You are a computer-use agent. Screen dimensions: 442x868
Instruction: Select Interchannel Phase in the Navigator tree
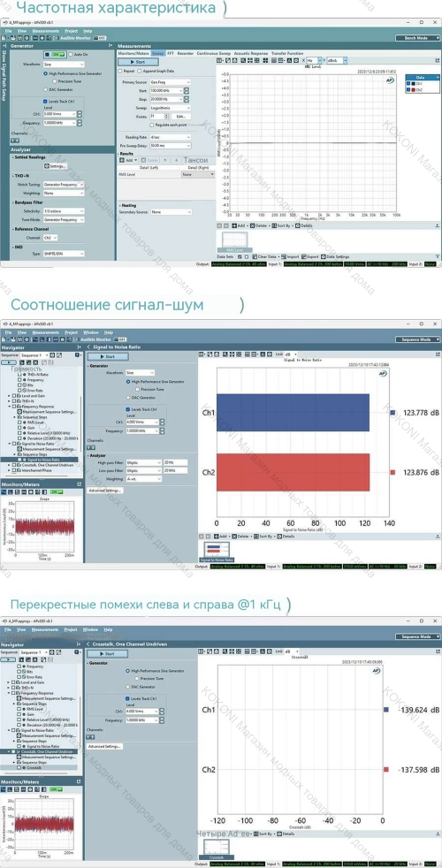(37, 470)
